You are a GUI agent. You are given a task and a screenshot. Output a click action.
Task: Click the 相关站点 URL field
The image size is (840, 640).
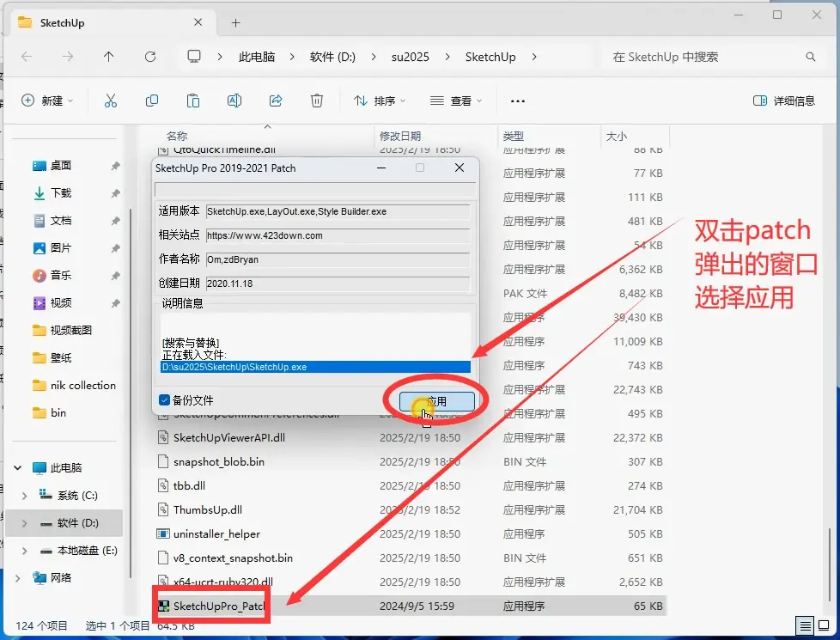[x=338, y=235]
